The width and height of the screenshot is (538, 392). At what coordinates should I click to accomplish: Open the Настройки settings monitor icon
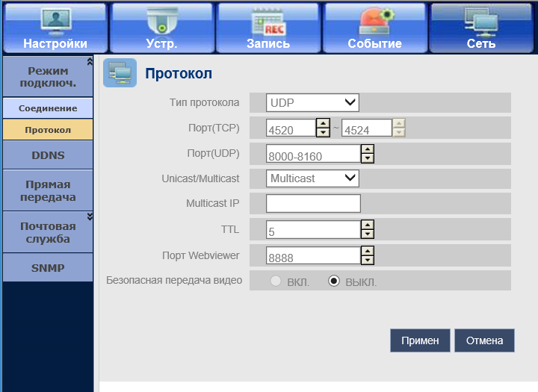click(55, 19)
